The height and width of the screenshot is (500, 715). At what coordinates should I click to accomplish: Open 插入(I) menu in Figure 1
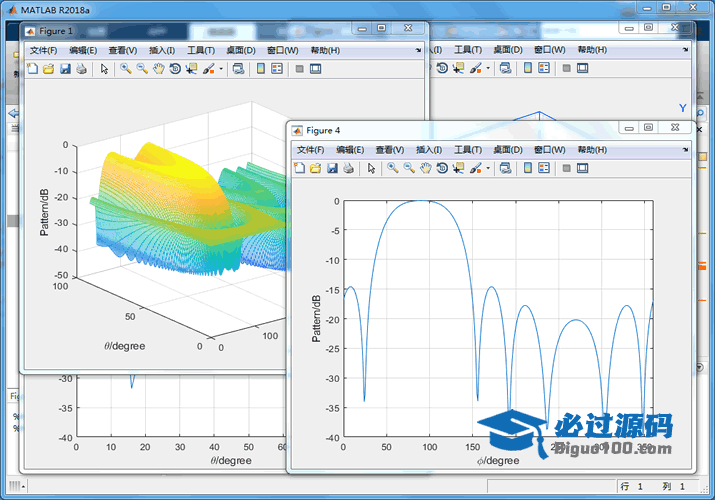162,51
